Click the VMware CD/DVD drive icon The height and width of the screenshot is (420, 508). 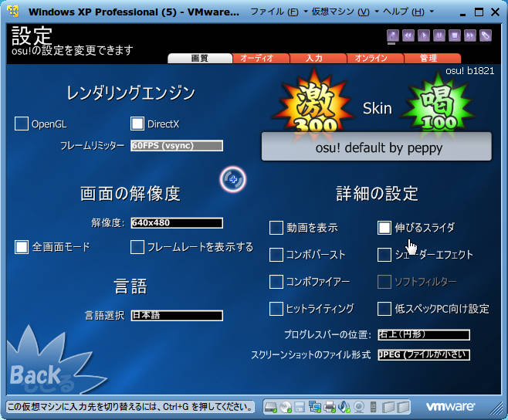(286, 407)
